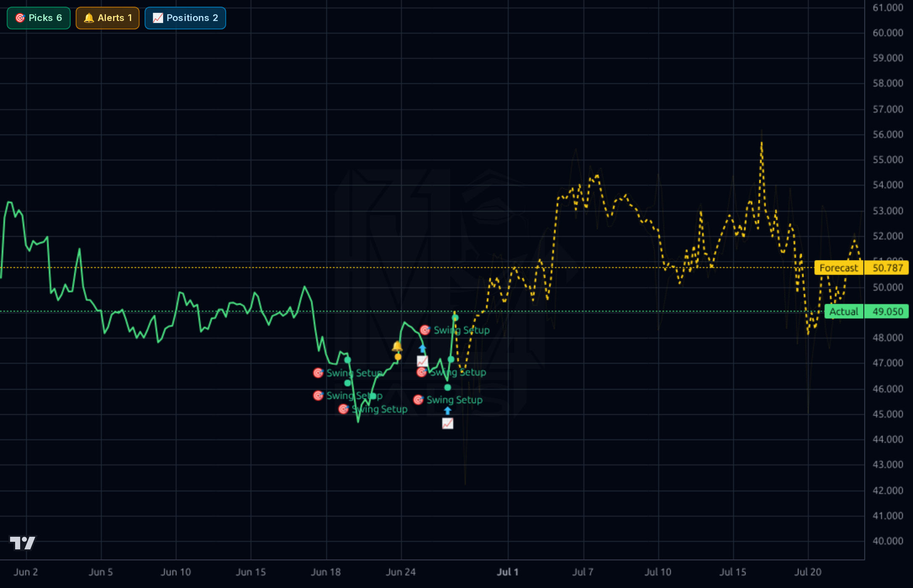
Task: Click the Jul 1 date label
Action: 508,572
